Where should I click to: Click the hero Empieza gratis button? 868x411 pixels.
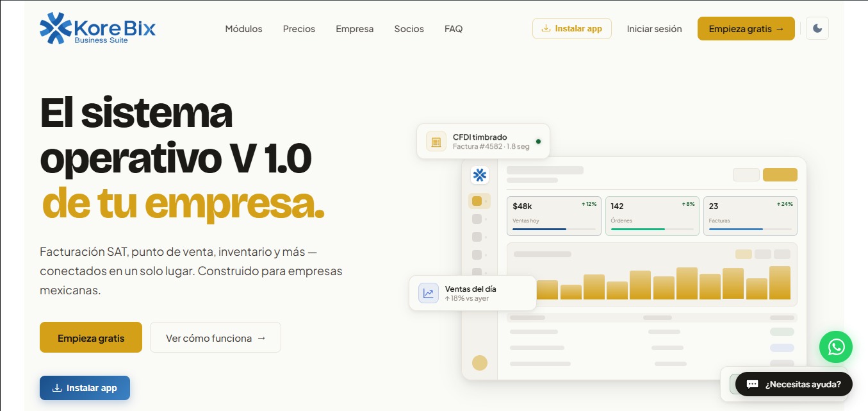tap(91, 337)
